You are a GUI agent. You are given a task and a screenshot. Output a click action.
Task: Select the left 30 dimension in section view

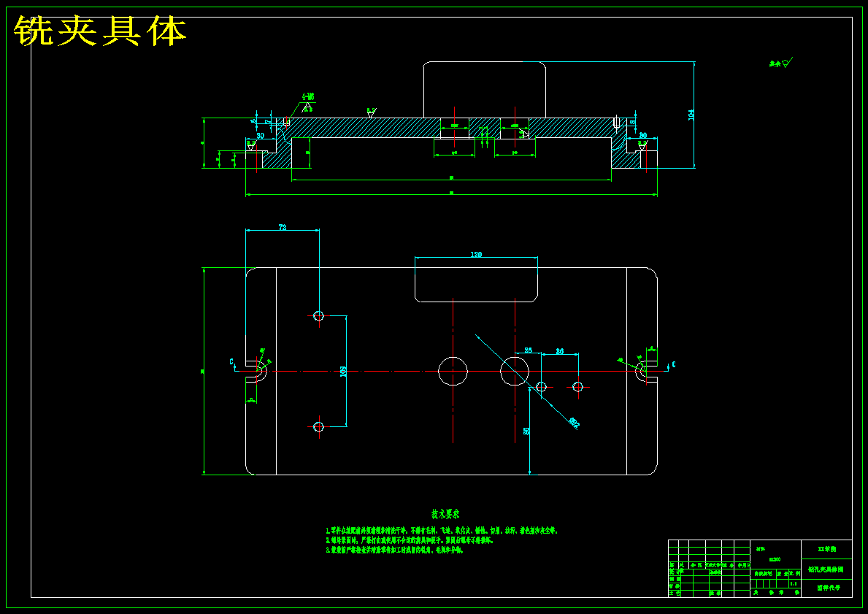pos(260,135)
